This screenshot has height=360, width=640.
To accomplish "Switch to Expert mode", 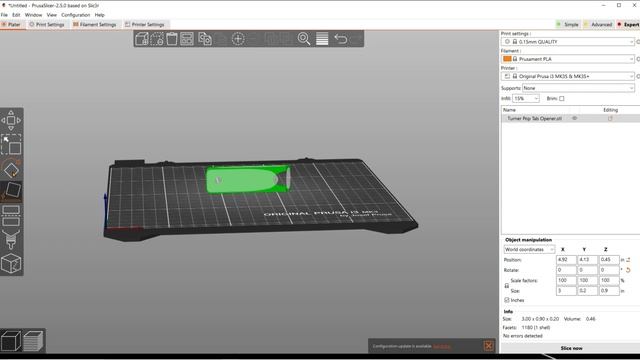I will pos(628,24).
